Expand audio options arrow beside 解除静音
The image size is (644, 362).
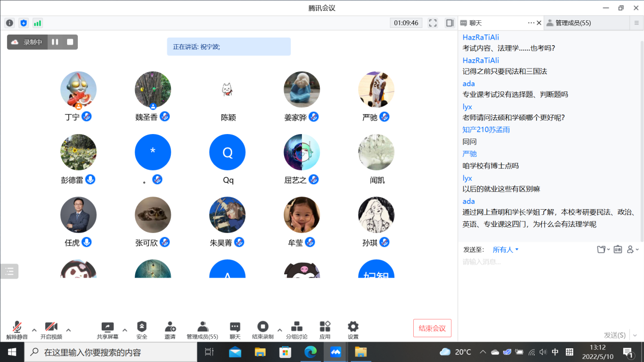point(34,330)
